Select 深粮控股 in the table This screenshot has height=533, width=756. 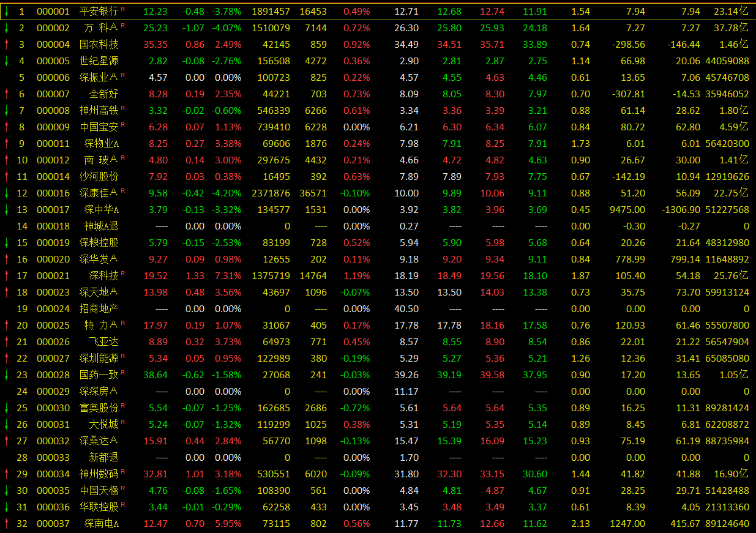[x=99, y=242]
